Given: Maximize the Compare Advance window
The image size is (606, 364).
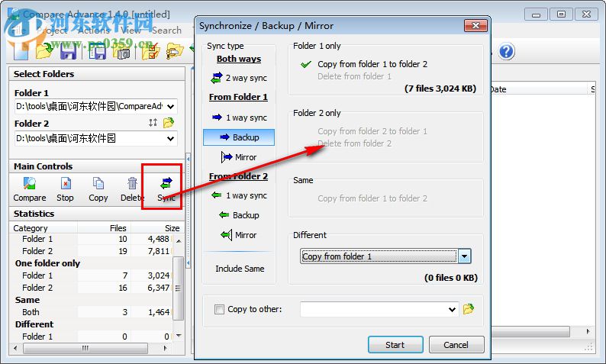Looking at the screenshot, I should click(561, 14).
